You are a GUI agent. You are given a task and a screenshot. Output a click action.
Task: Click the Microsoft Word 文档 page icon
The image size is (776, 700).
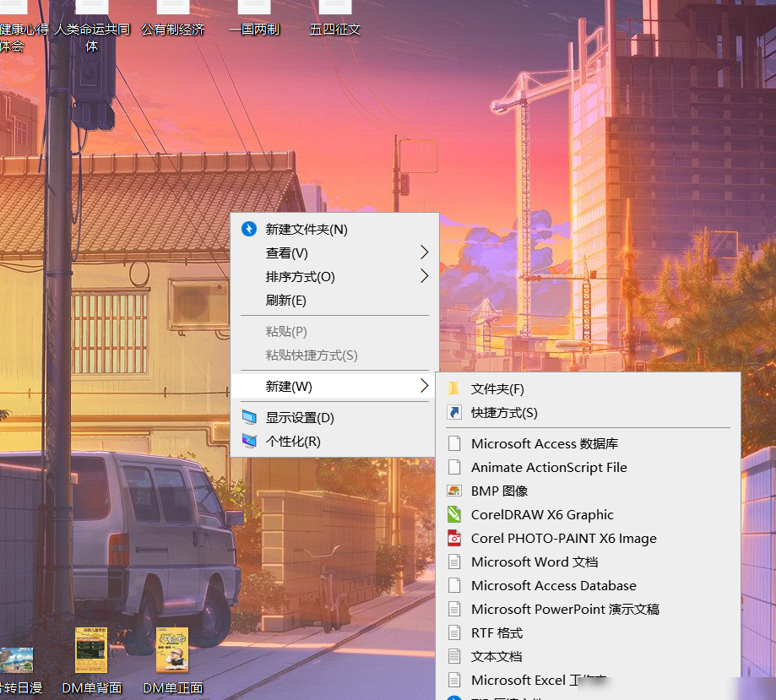click(454, 562)
